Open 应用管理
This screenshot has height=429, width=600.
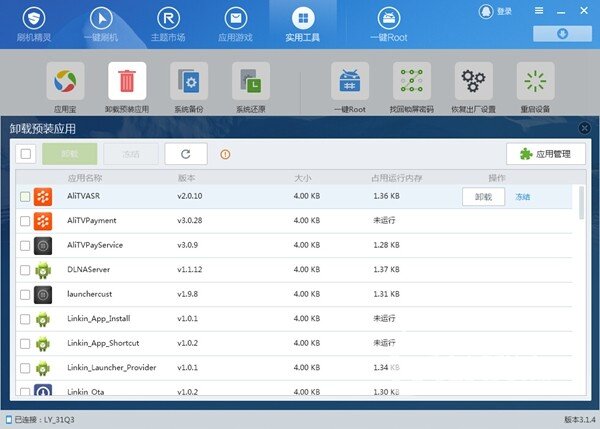pyautogui.click(x=546, y=154)
